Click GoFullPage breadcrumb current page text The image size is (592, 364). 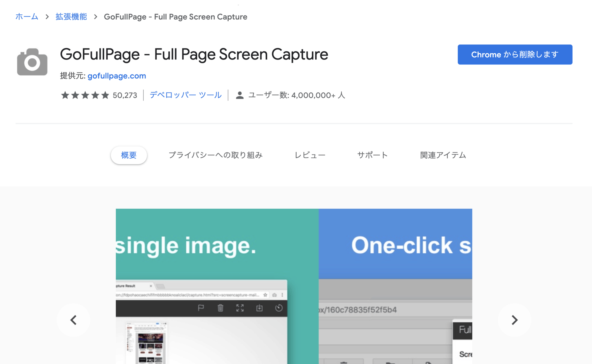(175, 17)
